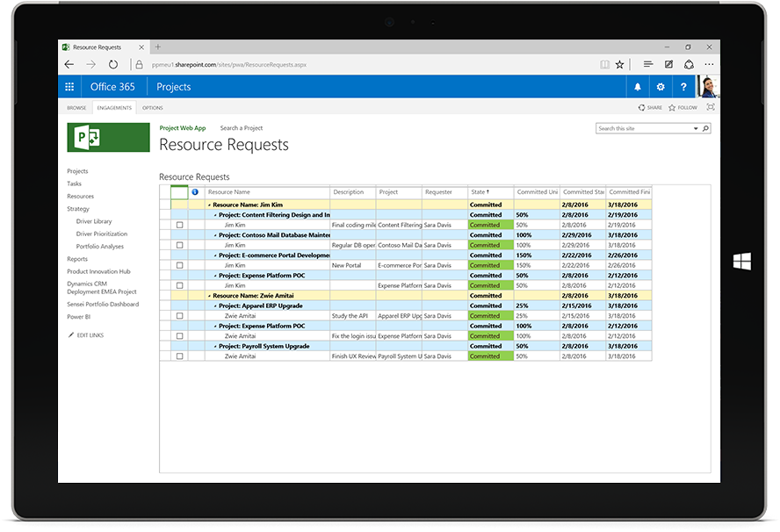Viewport: 780px width, 532px height.
Task: Click the EDIT LINKS command
Action: pos(91,334)
